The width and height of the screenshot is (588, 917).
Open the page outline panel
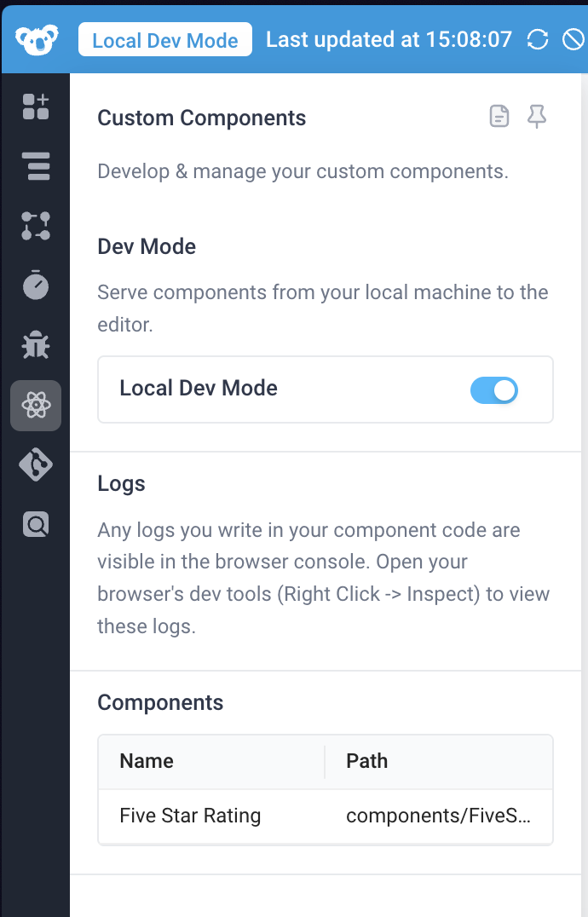click(x=36, y=166)
